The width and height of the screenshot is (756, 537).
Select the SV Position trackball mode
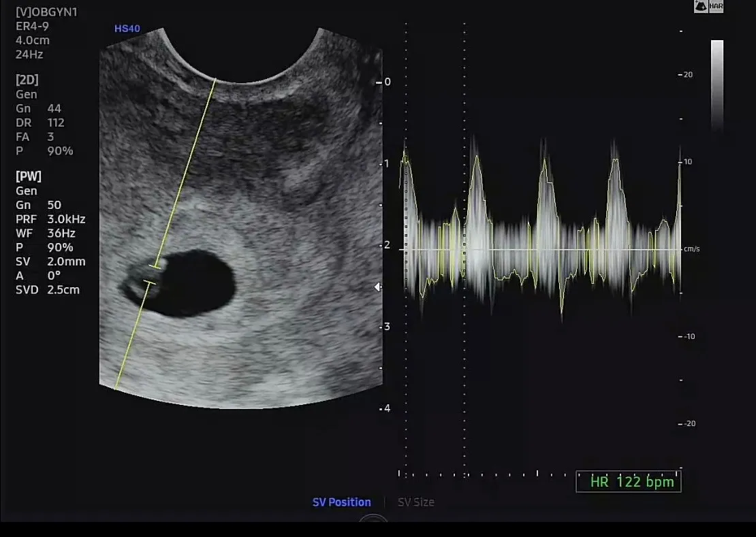tap(341, 502)
